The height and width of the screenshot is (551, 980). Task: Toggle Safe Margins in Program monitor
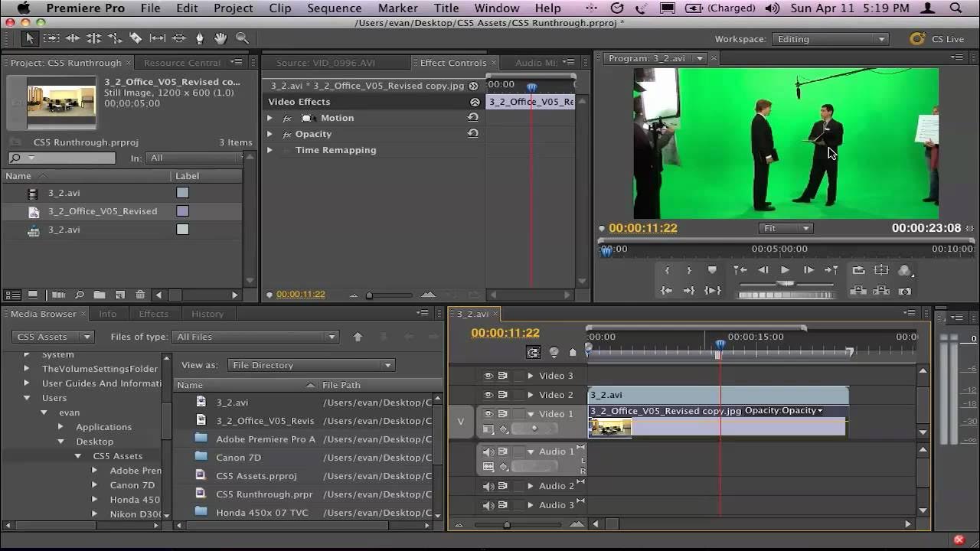pos(881,270)
